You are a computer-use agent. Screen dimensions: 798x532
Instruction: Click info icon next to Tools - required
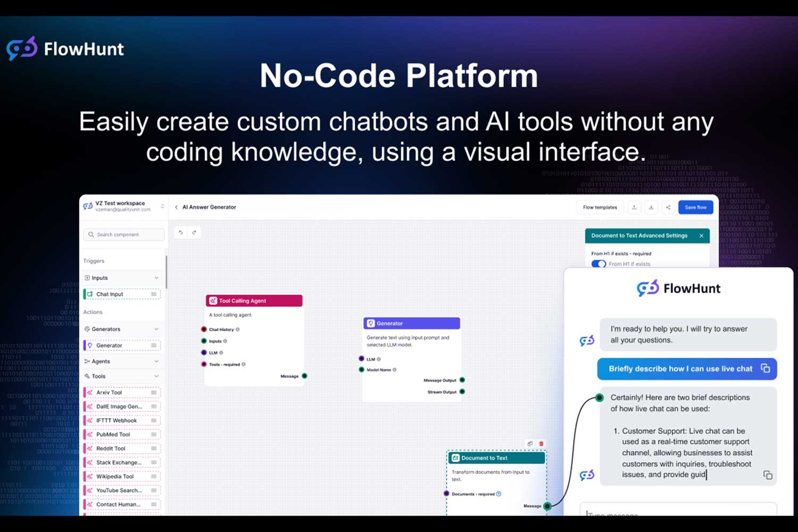244,364
